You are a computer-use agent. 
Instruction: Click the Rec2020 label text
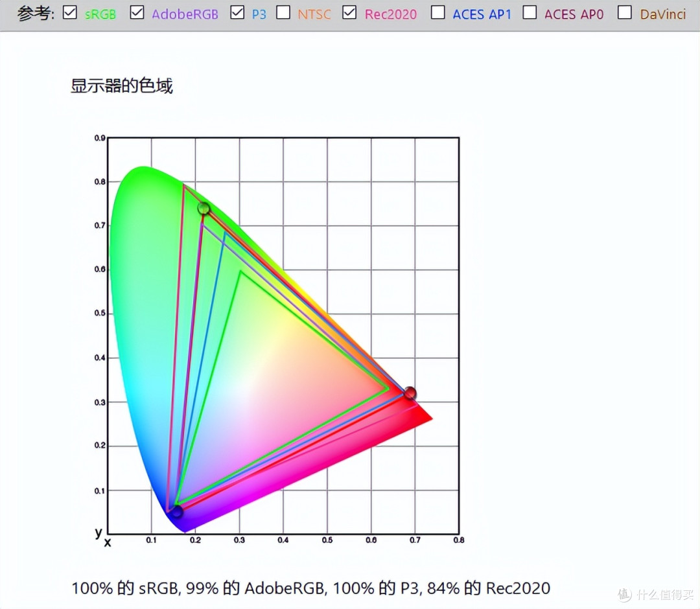(x=391, y=14)
